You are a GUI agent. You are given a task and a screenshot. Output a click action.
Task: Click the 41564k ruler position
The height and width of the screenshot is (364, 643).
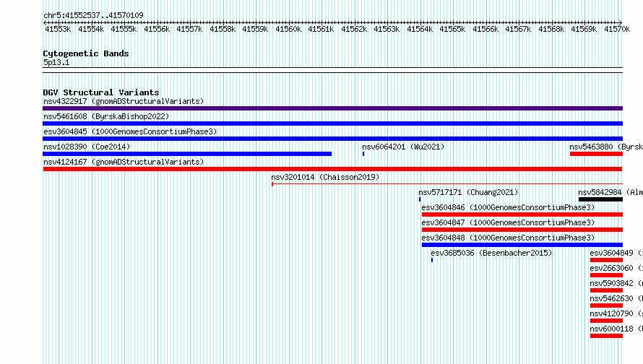[420, 29]
